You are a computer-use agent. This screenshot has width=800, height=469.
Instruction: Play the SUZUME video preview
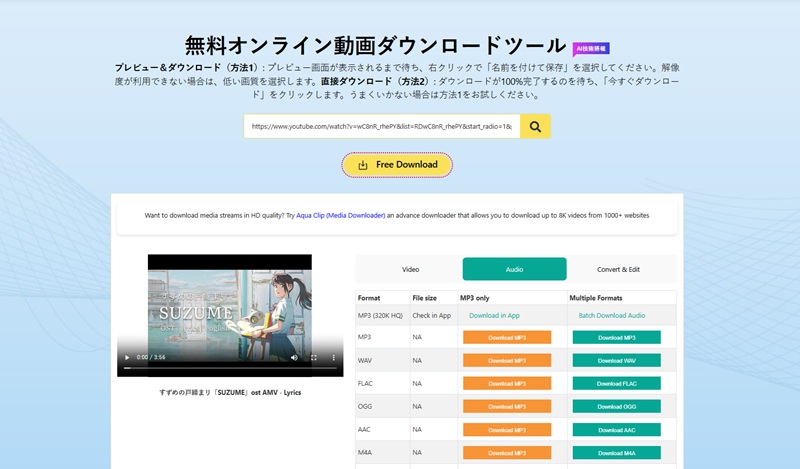127,357
